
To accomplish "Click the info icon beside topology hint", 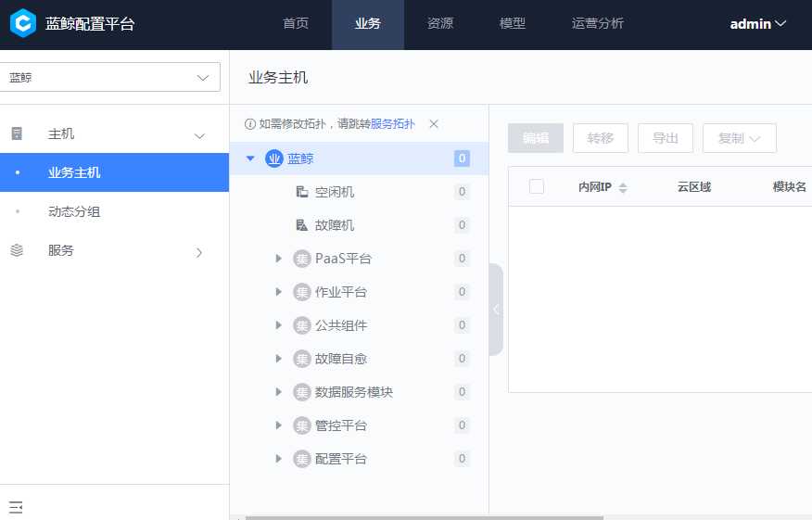I will [x=249, y=124].
